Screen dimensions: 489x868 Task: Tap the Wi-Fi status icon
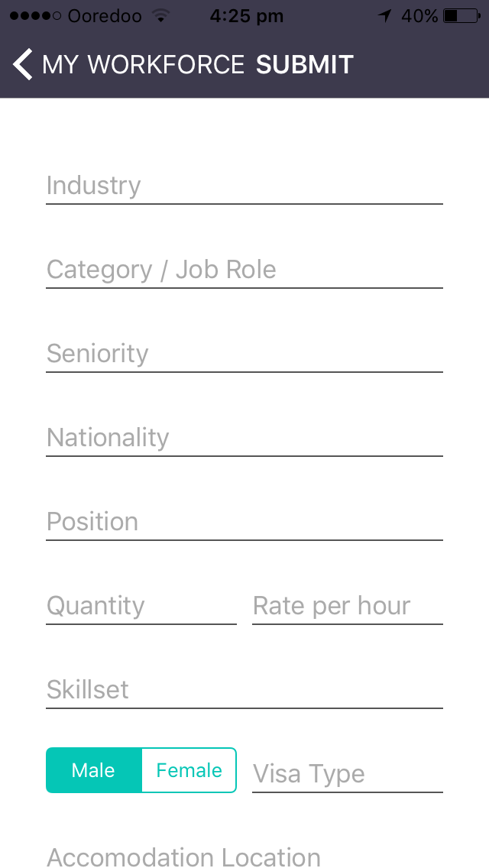(160, 16)
